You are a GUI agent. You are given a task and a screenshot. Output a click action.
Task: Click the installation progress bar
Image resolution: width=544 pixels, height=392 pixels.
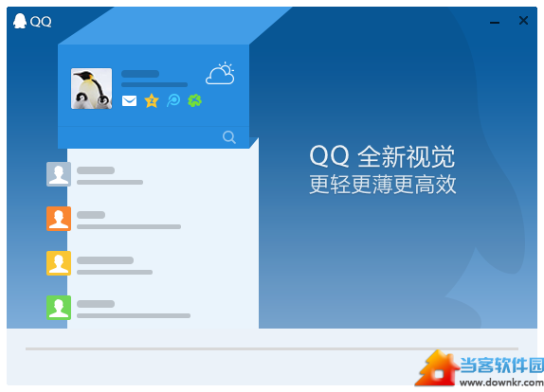(x=272, y=348)
